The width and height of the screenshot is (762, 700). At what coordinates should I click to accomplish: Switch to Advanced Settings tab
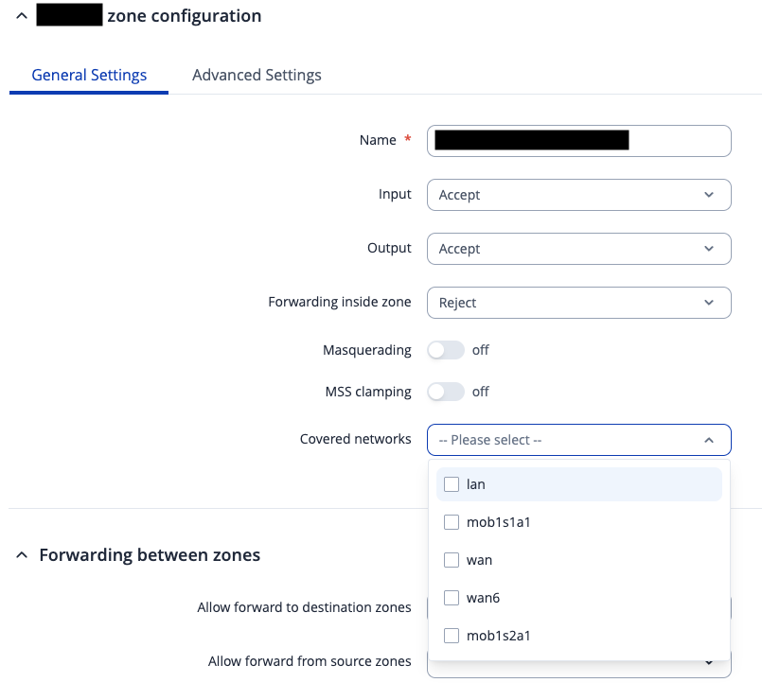tap(257, 75)
